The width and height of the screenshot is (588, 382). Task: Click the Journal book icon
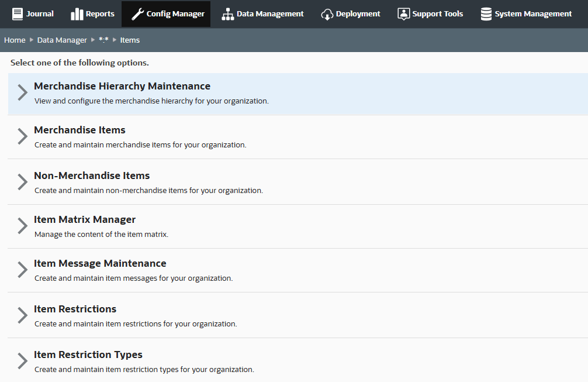[17, 14]
